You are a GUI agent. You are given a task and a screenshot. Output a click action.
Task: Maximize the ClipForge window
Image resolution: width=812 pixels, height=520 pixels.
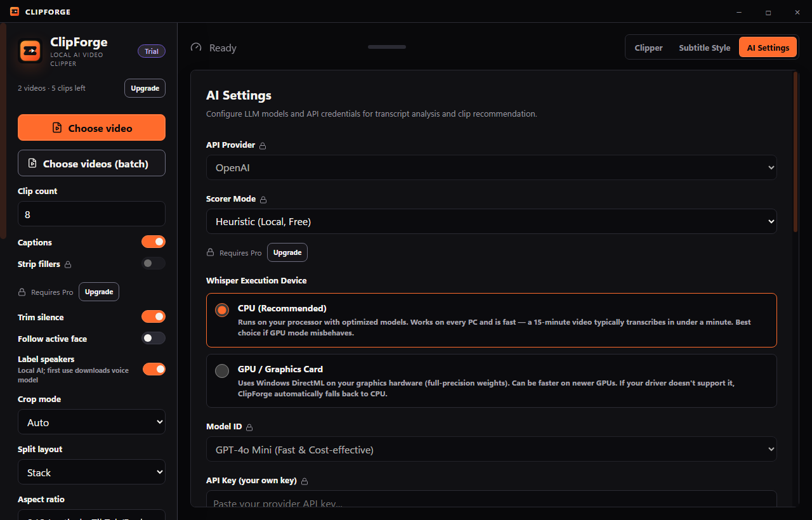pyautogui.click(x=768, y=12)
